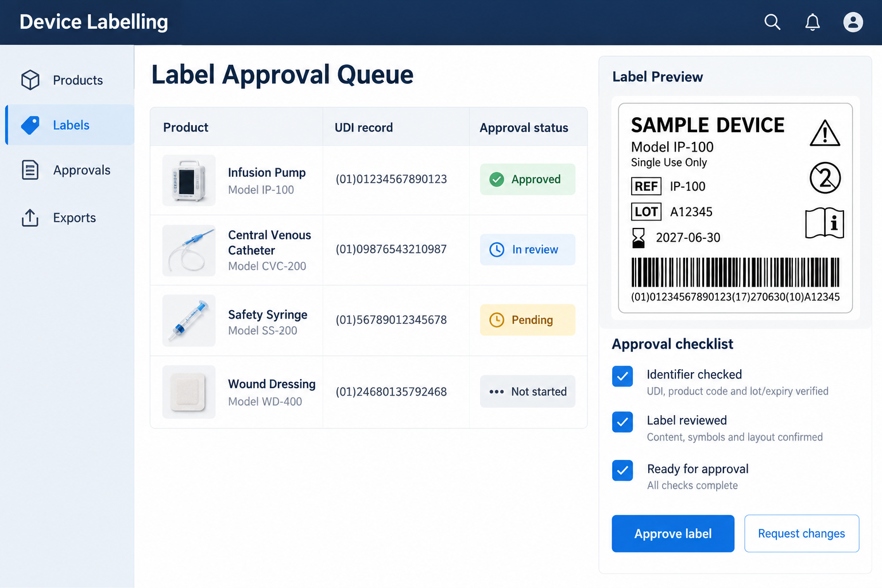Open notifications bell
The image size is (882, 588).
point(813,22)
